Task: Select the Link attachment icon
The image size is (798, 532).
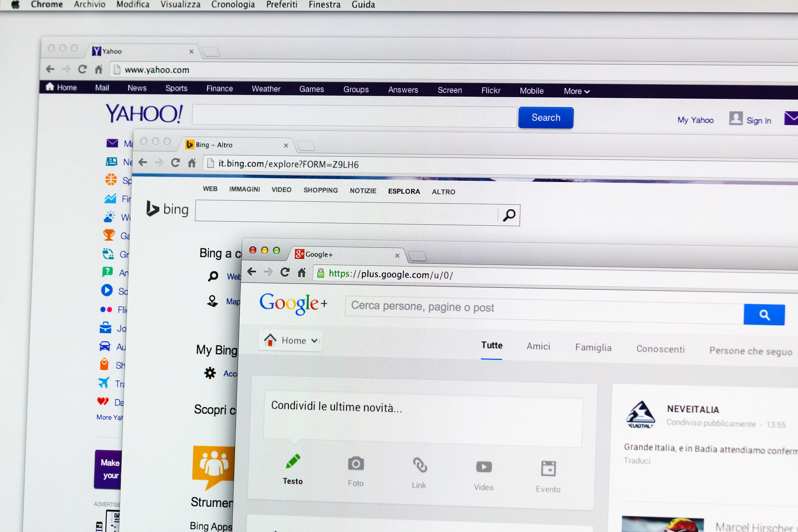Action: pyautogui.click(x=420, y=465)
